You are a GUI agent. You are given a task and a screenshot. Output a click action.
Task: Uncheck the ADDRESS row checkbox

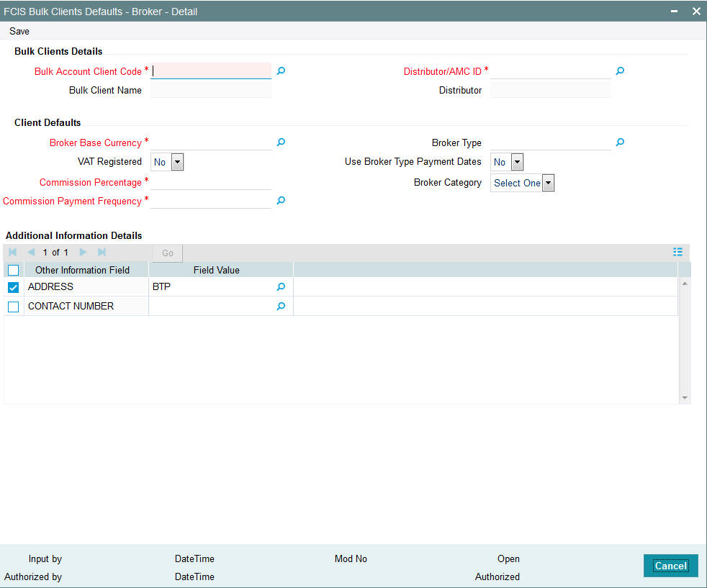[14, 287]
